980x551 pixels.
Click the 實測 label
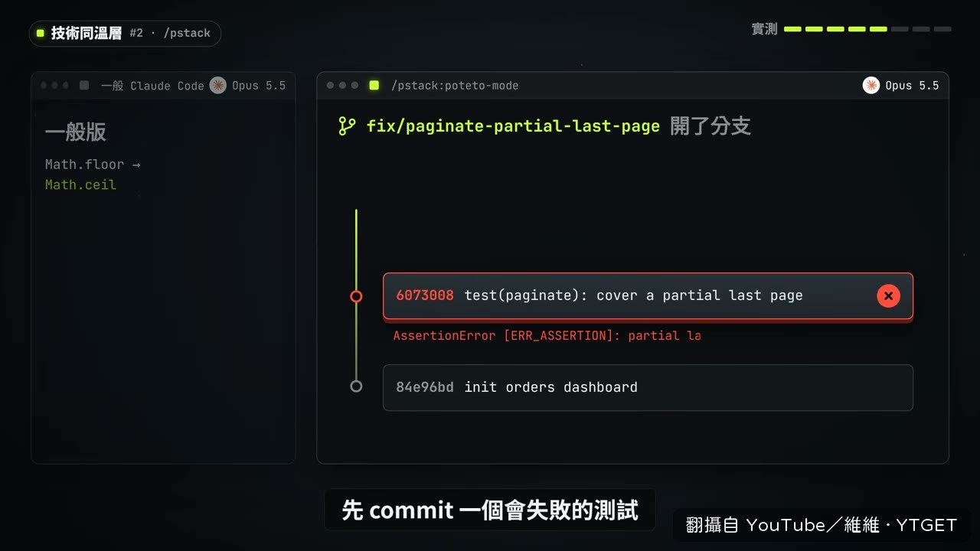[x=764, y=29]
